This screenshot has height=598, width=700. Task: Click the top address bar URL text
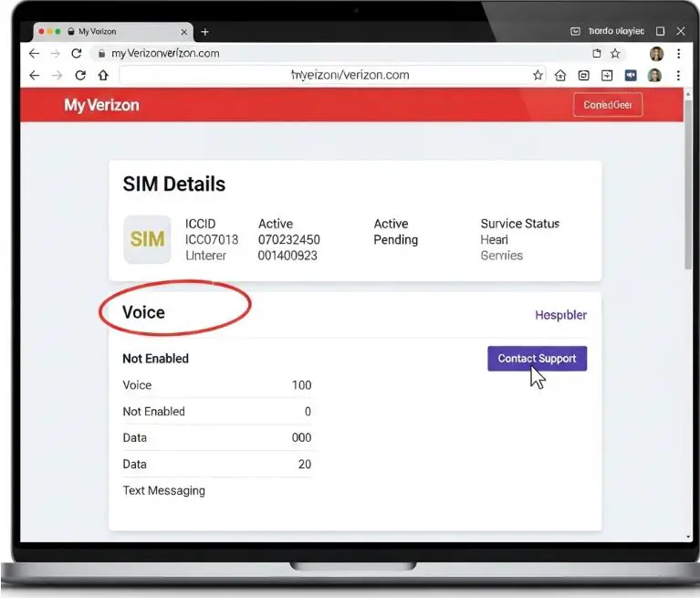pyautogui.click(x=165, y=54)
